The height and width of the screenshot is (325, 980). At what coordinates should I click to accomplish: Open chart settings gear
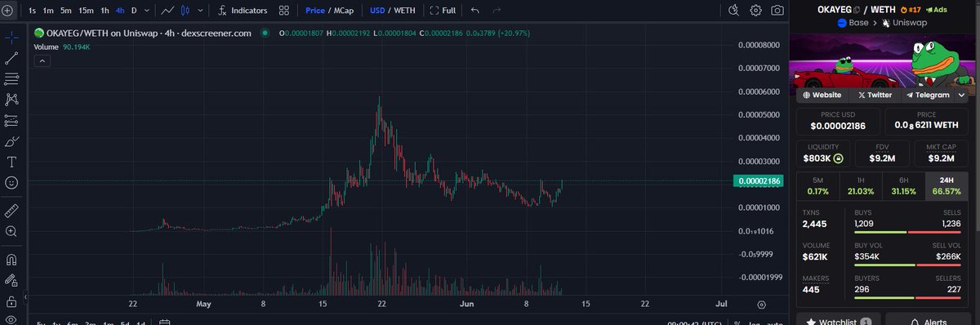coord(756,11)
